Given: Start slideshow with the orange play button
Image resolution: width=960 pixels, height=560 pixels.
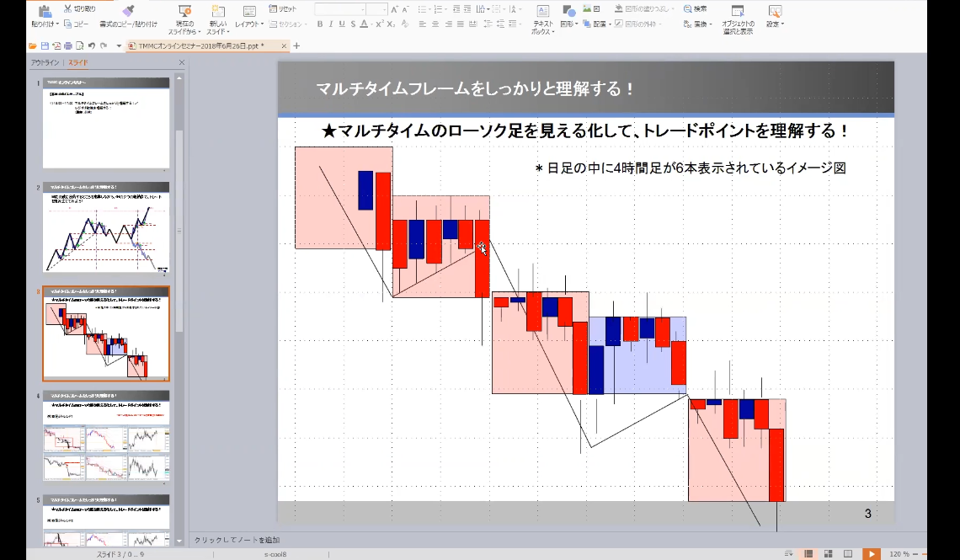Looking at the screenshot, I should coord(872,553).
